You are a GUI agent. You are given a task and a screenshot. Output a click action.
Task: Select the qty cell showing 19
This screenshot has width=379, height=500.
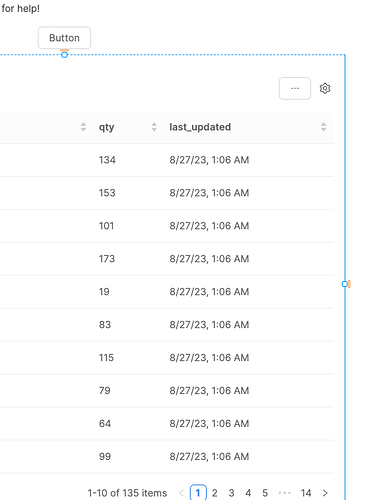coord(104,292)
